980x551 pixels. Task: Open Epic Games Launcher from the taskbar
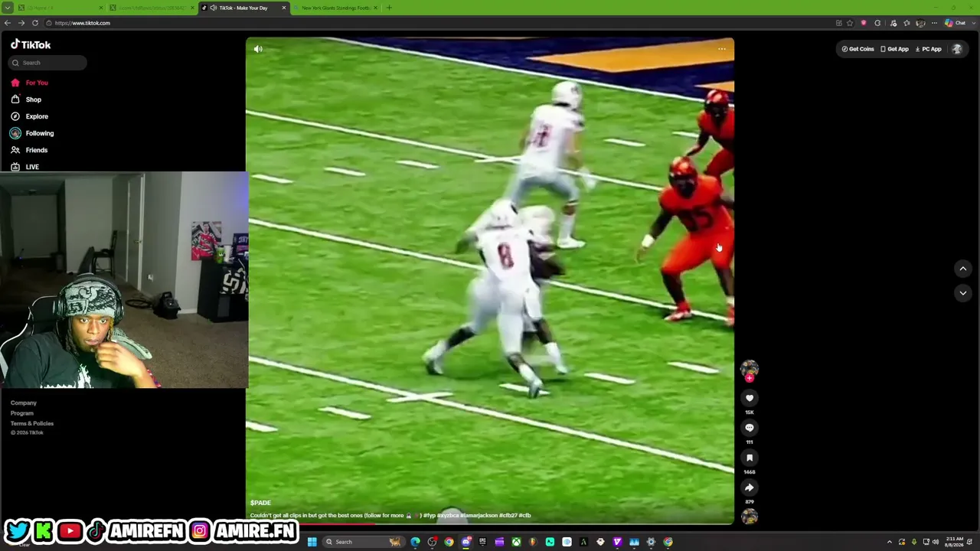pos(482,542)
